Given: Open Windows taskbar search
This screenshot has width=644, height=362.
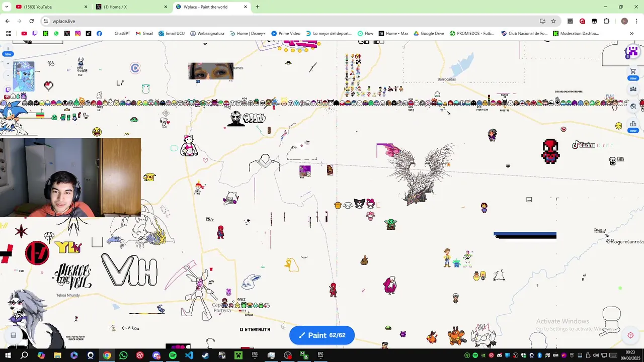Looking at the screenshot, I should 24,355.
